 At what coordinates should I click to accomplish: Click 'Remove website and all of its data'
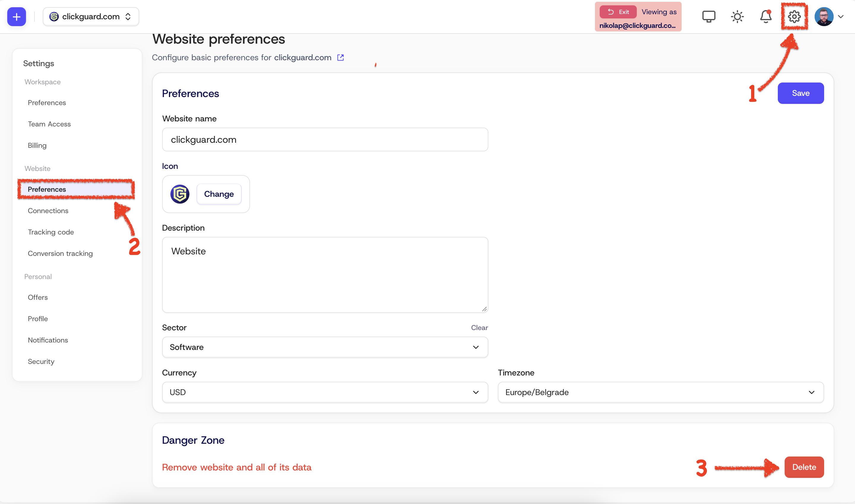pos(236,467)
